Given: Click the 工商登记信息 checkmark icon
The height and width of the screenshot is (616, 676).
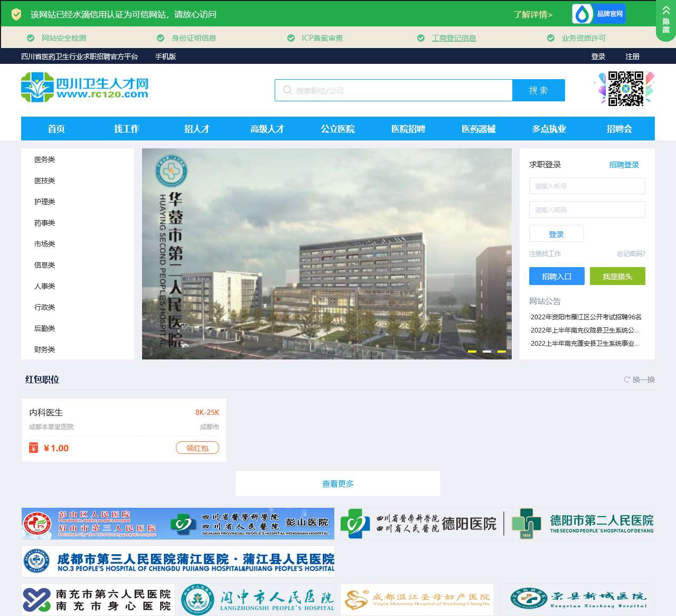Looking at the screenshot, I should tap(421, 38).
